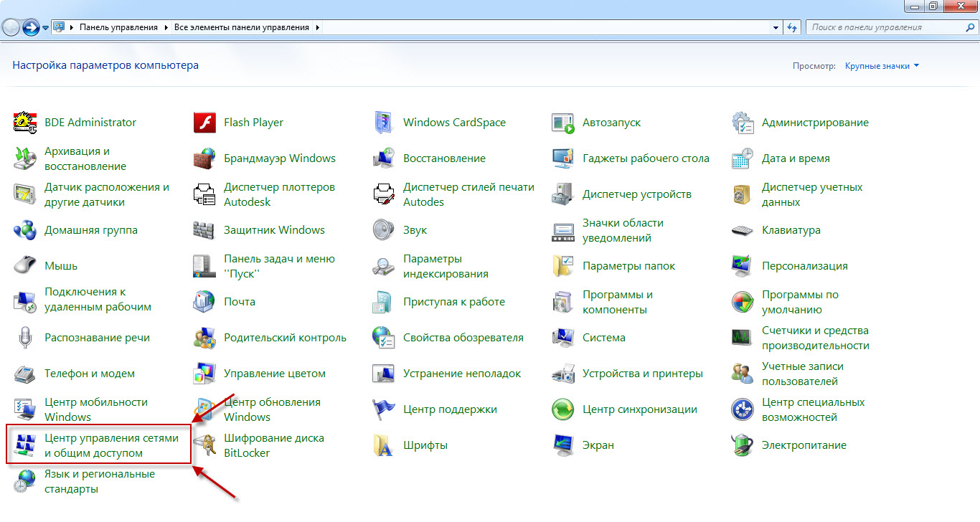Image resolution: width=980 pixels, height=522 pixels.
Task: Open the Мышь mouse icon
Action: click(x=25, y=266)
